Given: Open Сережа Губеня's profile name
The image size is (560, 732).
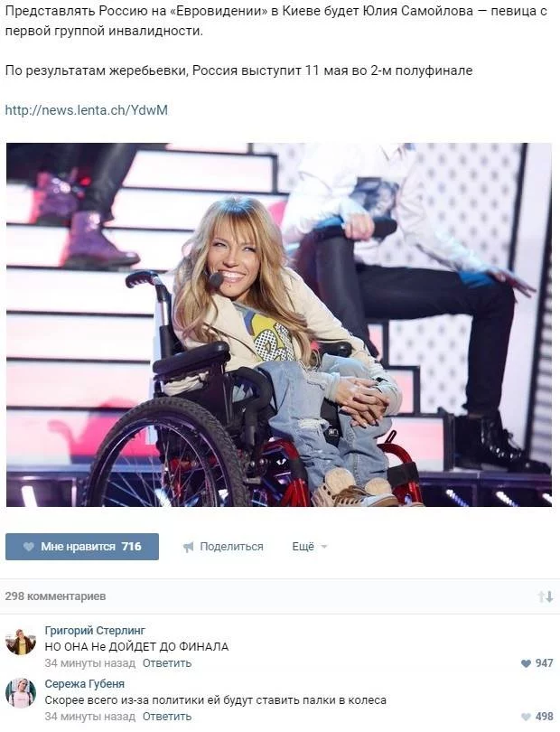Looking at the screenshot, I should [x=85, y=683].
